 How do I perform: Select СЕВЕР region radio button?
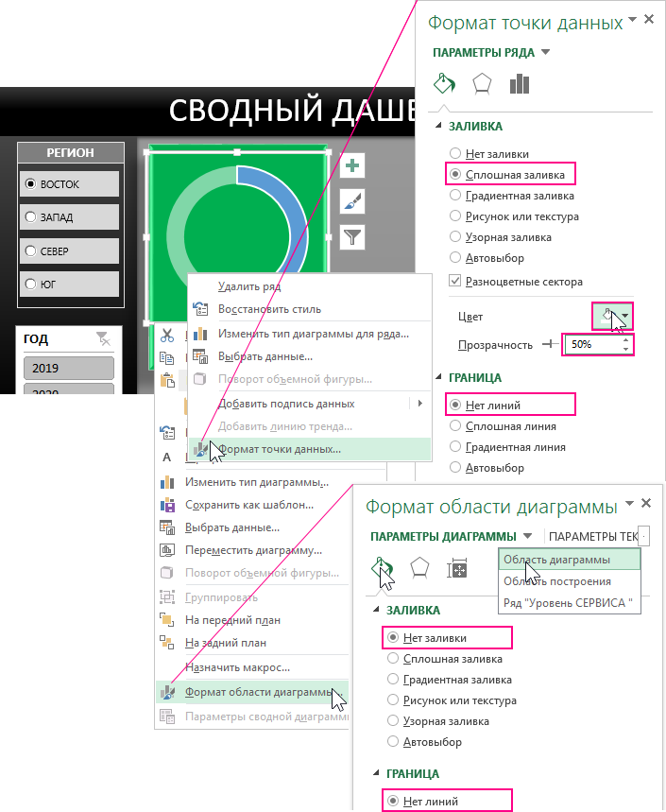[30, 251]
